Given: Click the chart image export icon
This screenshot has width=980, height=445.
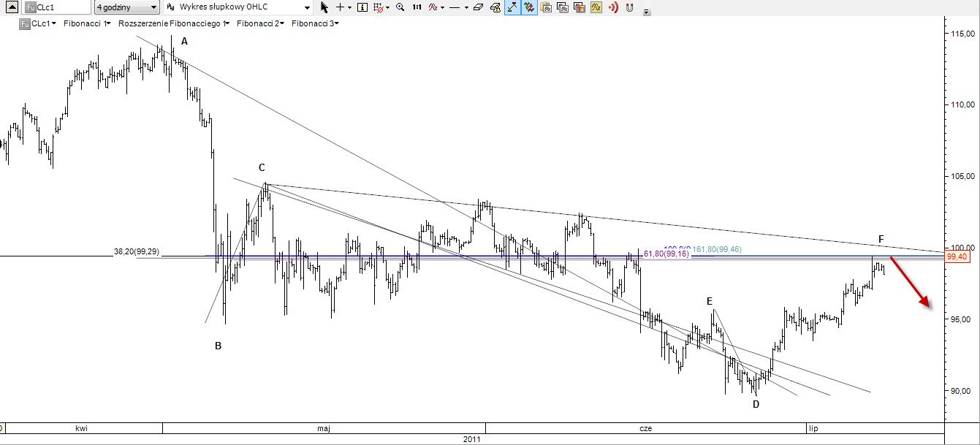Looking at the screenshot, I should click(x=579, y=7).
